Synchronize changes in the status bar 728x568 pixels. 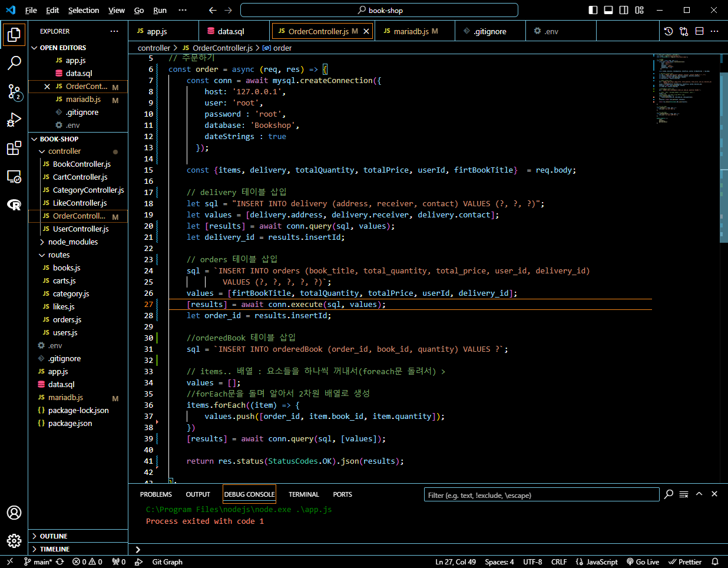[59, 562]
